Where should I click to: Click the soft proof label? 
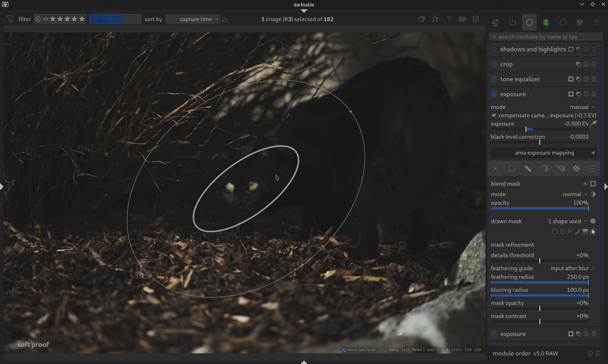(x=33, y=345)
